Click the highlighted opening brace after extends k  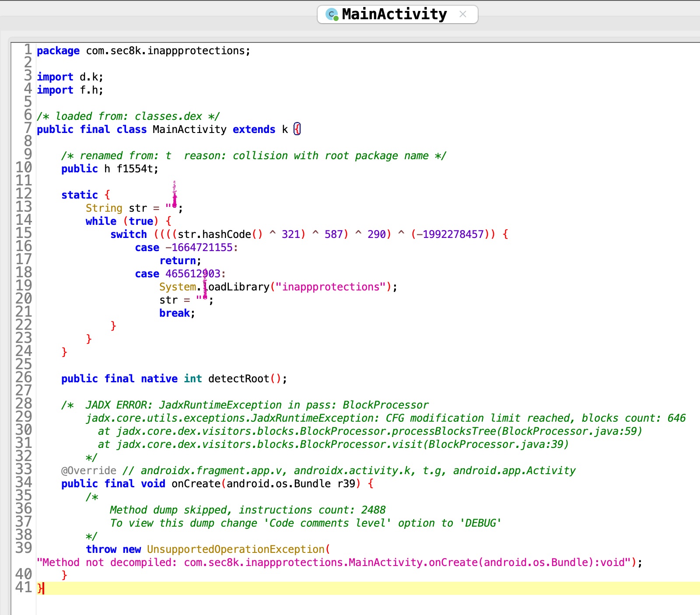coord(297,129)
